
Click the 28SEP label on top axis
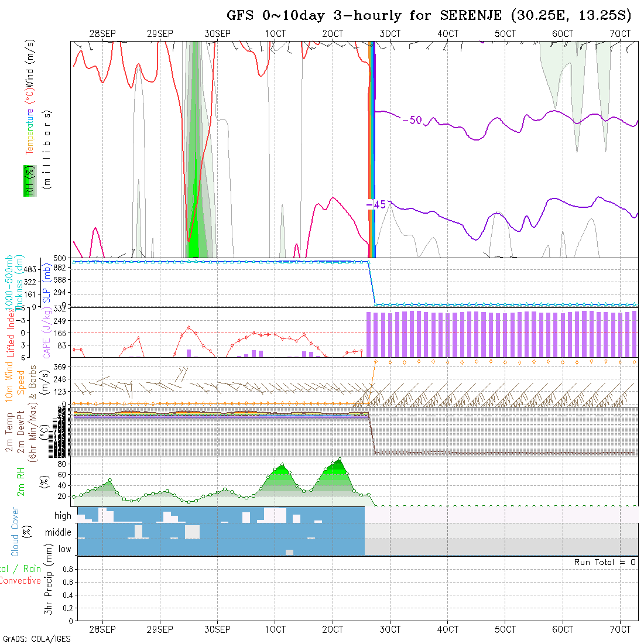pos(102,33)
